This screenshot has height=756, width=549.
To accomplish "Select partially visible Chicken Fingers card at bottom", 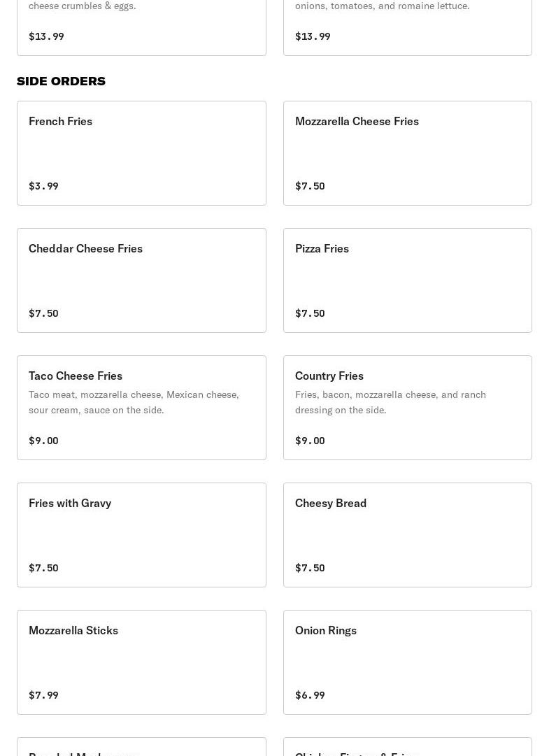I will coord(407,747).
